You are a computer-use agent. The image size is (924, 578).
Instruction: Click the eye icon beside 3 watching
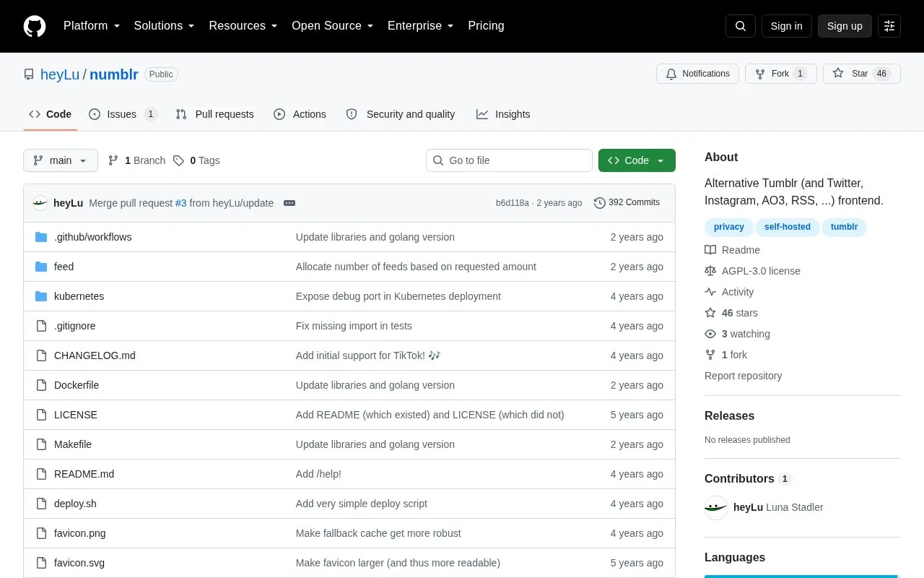[710, 334]
